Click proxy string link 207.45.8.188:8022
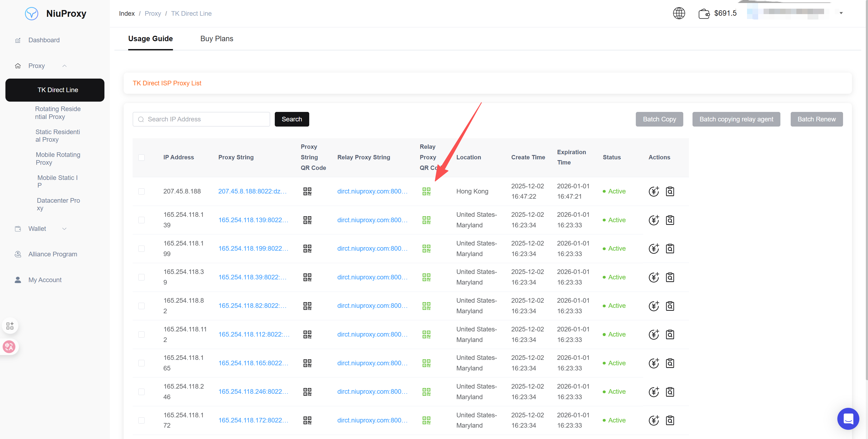 [x=252, y=191]
